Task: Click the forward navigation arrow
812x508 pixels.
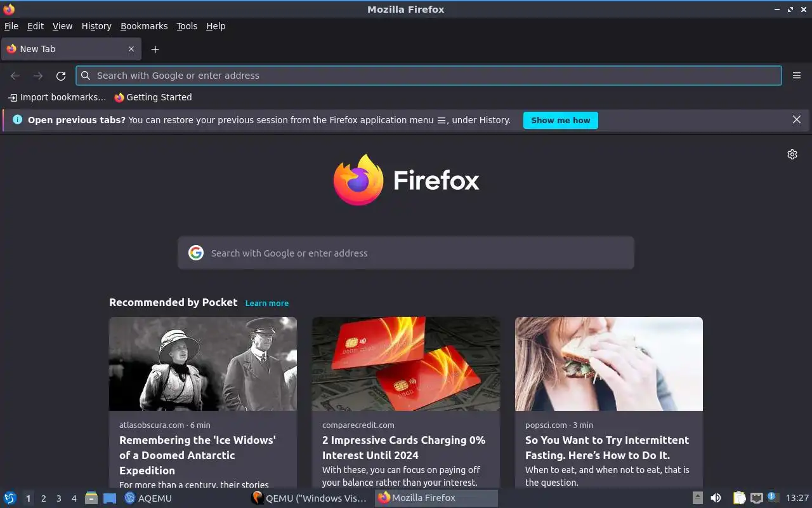Action: (x=38, y=76)
